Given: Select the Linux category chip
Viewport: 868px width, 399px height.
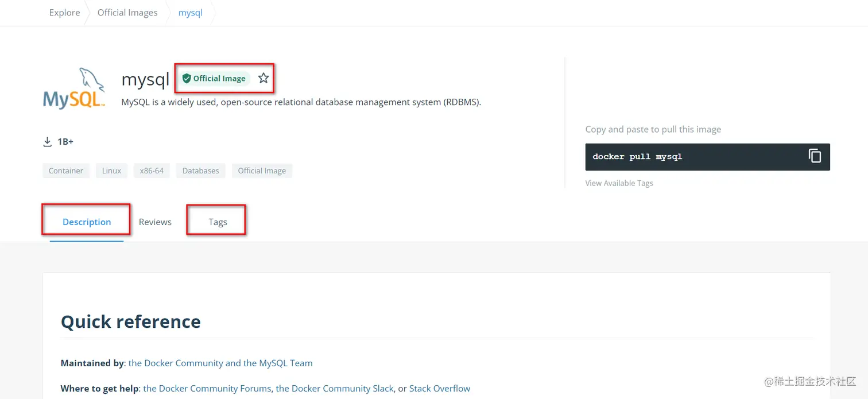Looking at the screenshot, I should [112, 171].
